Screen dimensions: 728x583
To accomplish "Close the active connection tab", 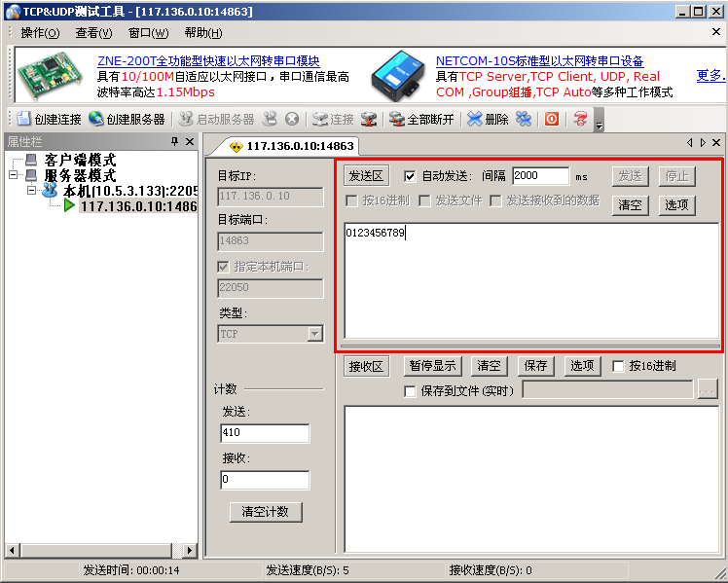I will tap(716, 142).
